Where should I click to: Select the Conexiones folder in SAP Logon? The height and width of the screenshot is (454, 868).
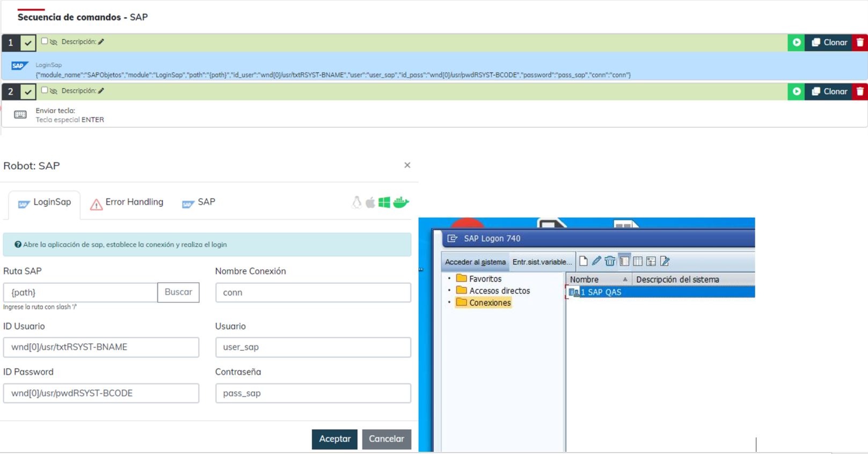coord(484,302)
